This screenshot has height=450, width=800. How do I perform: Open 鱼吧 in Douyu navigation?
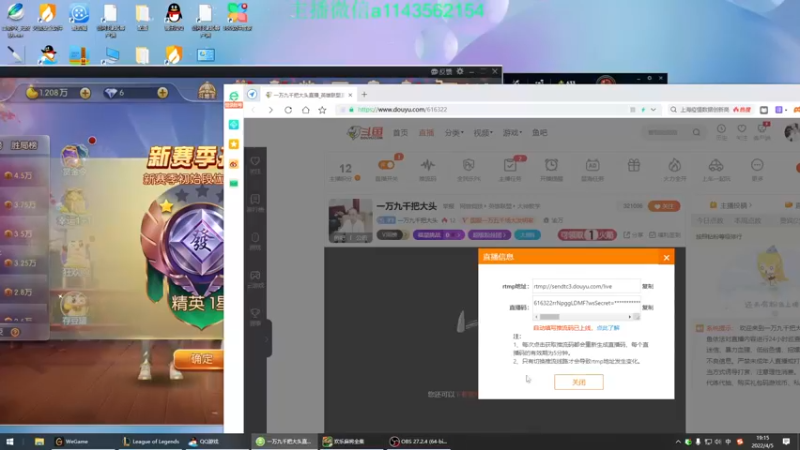point(540,133)
